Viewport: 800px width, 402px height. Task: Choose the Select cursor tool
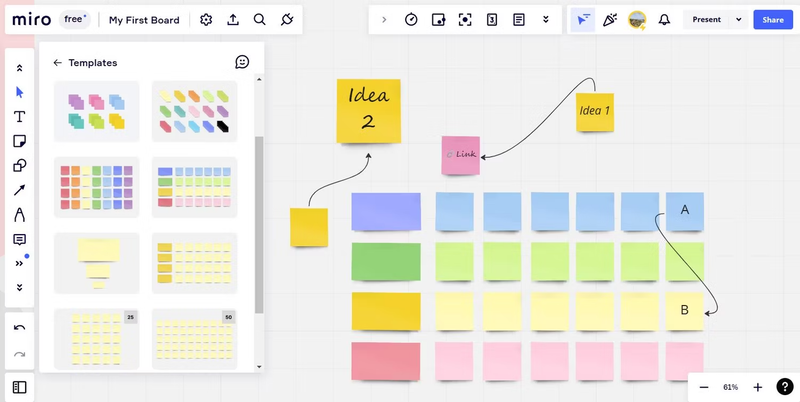pyautogui.click(x=19, y=92)
